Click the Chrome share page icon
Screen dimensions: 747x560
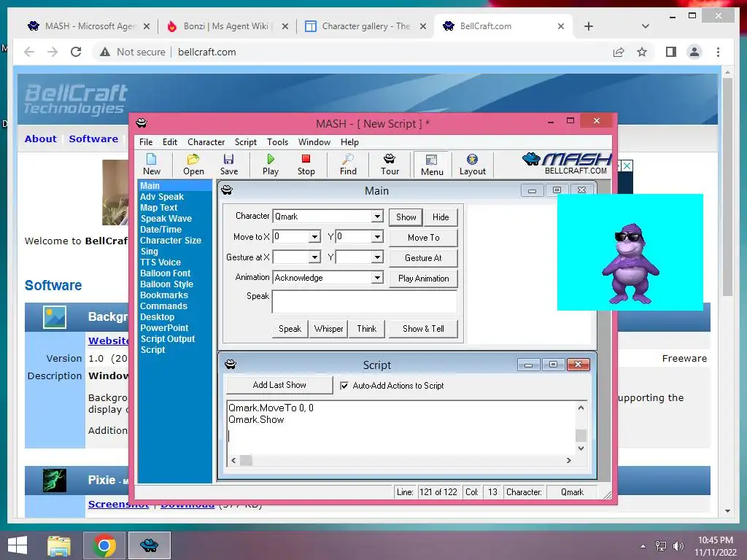pyautogui.click(x=619, y=52)
